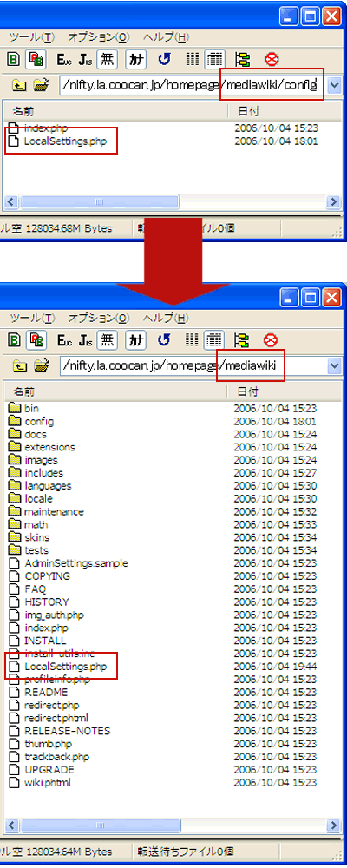This screenshot has width=347, height=868.
Task: Click folder sync move icon in window listing bin folder
Action: 243,339
